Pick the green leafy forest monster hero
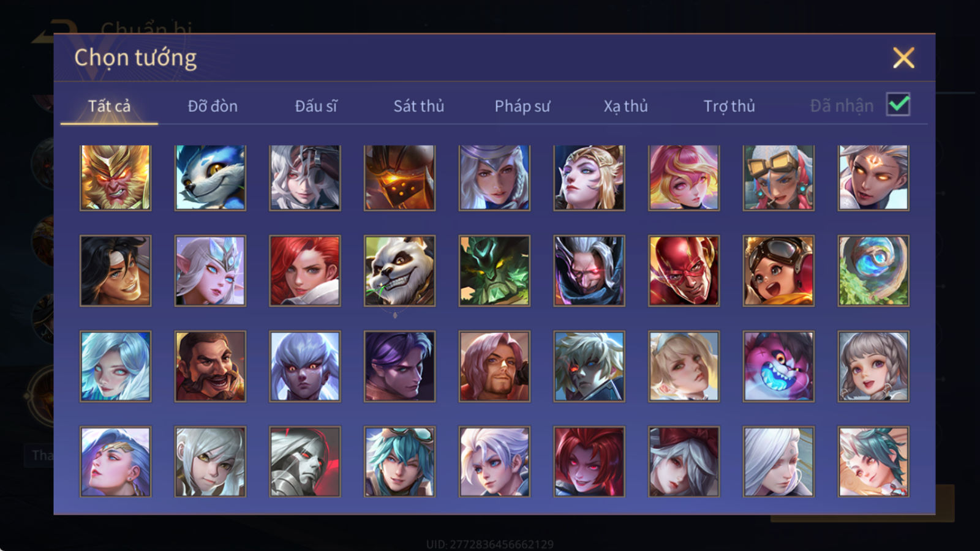 [494, 271]
